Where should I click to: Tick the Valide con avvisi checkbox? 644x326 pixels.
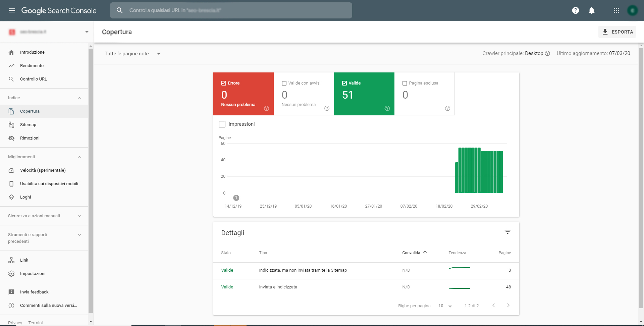point(284,83)
